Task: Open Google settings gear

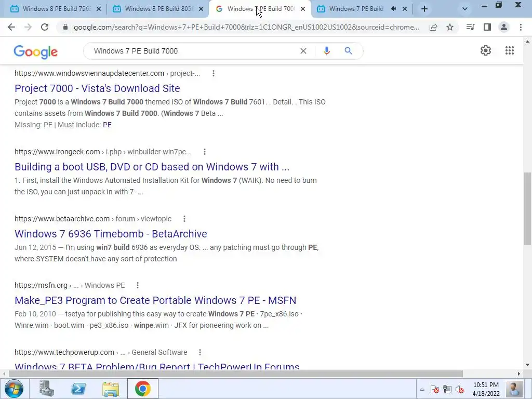Action: [x=486, y=50]
